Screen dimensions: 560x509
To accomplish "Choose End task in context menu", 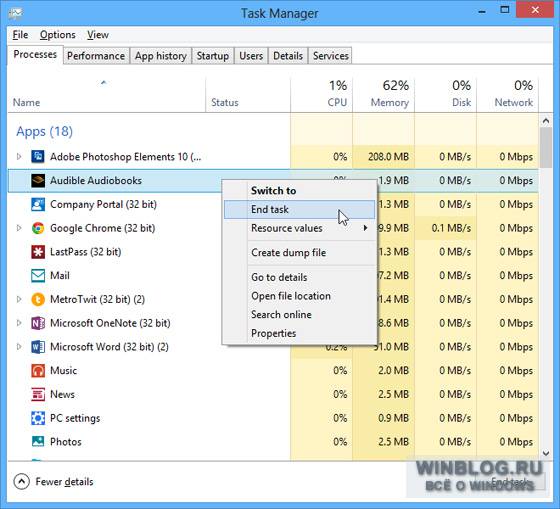I will 300,209.
